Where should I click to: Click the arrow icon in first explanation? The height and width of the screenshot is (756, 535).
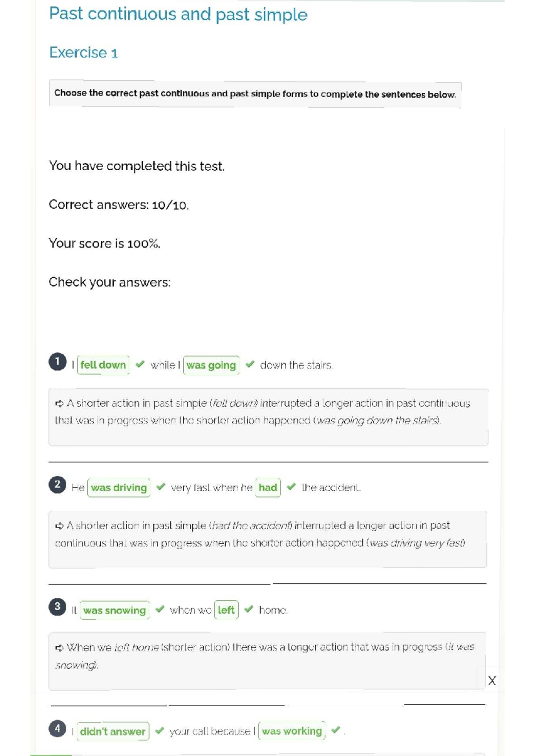tap(59, 404)
